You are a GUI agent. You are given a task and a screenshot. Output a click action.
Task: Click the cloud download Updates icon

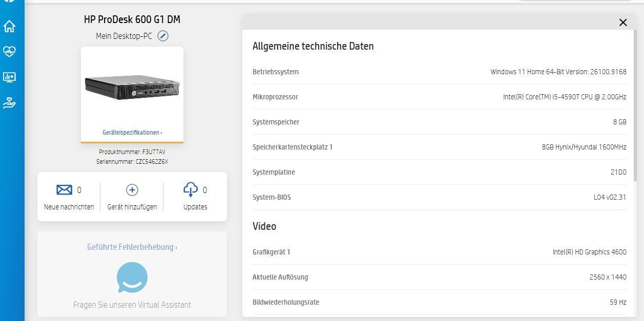point(191,190)
